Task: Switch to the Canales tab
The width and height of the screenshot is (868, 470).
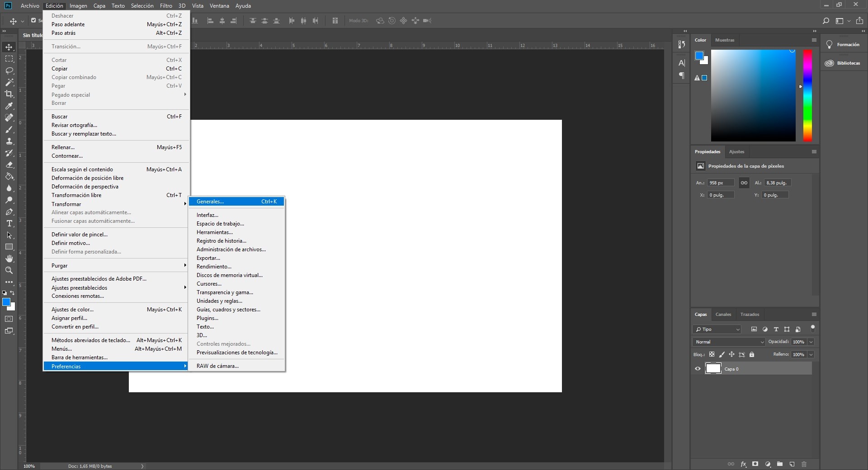Action: (723, 315)
